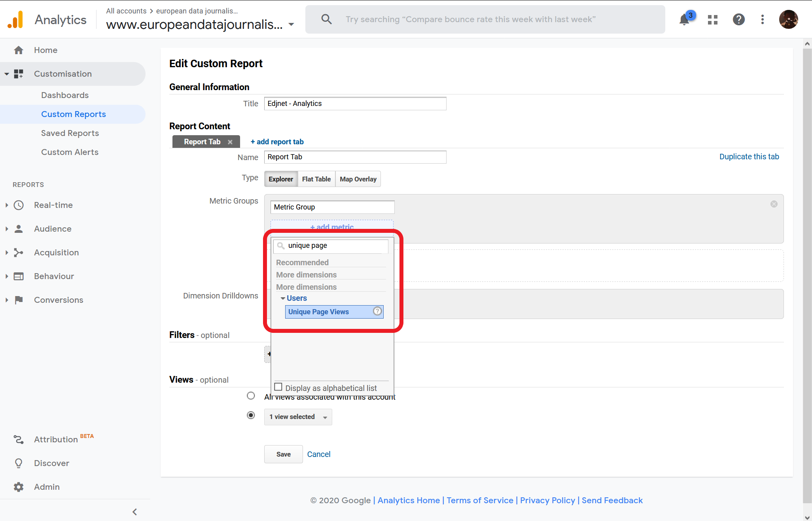This screenshot has width=812, height=521.
Task: Open the account property selector dropdown
Action: click(291, 25)
